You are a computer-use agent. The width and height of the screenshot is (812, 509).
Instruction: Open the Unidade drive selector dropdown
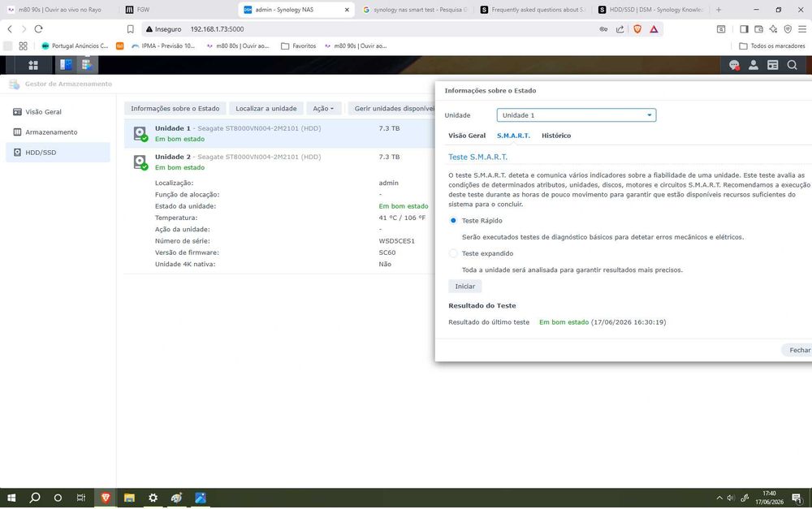pos(577,115)
